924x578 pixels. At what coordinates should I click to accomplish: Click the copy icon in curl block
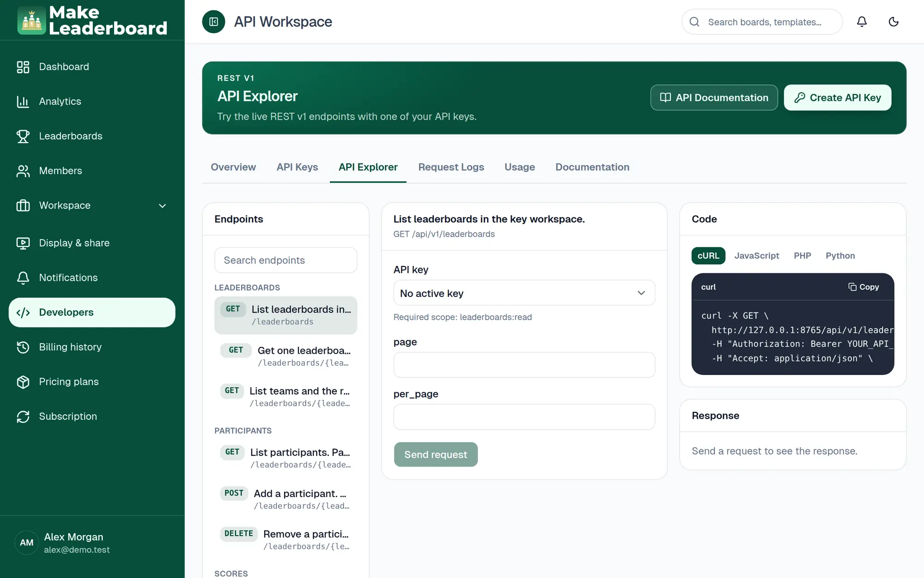[x=852, y=287]
